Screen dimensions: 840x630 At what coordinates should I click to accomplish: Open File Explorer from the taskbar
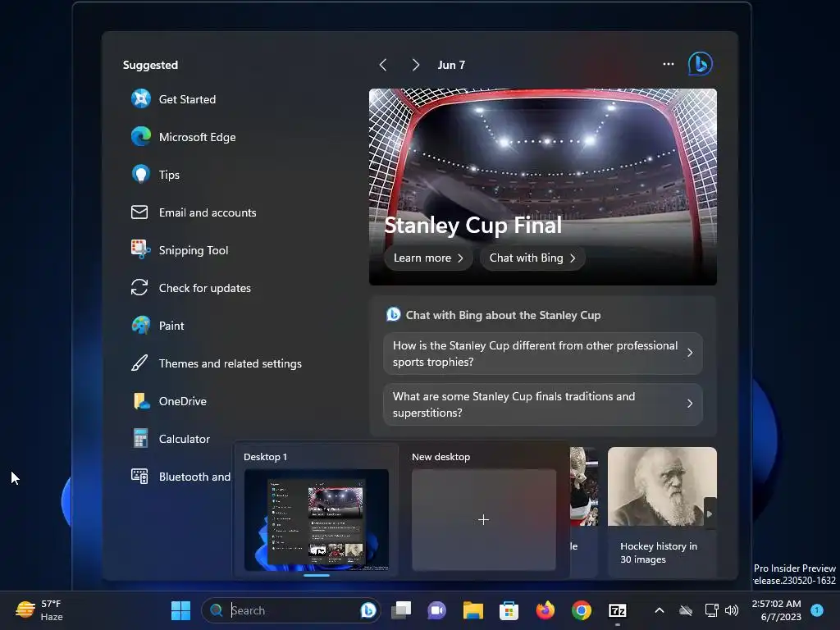pyautogui.click(x=473, y=610)
